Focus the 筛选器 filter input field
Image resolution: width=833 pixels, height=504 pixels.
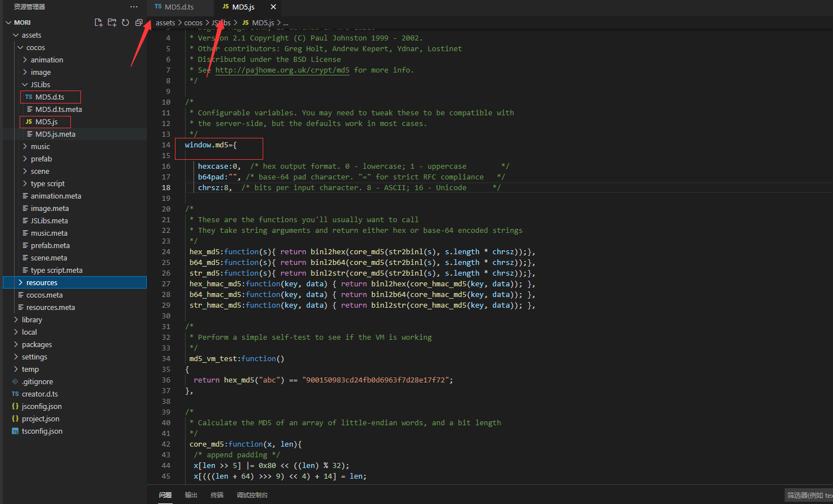tap(809, 495)
